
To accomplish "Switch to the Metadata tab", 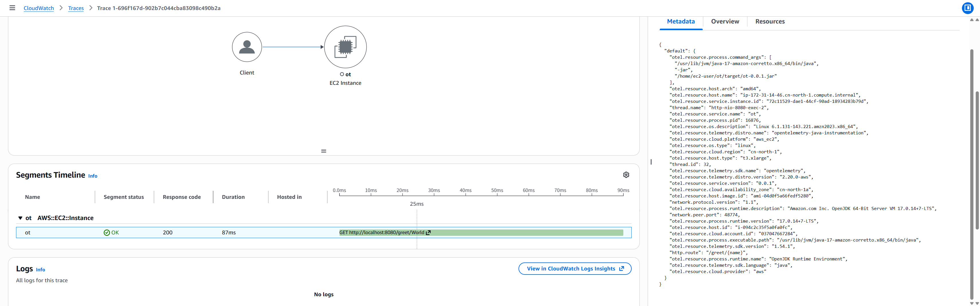I will (681, 22).
